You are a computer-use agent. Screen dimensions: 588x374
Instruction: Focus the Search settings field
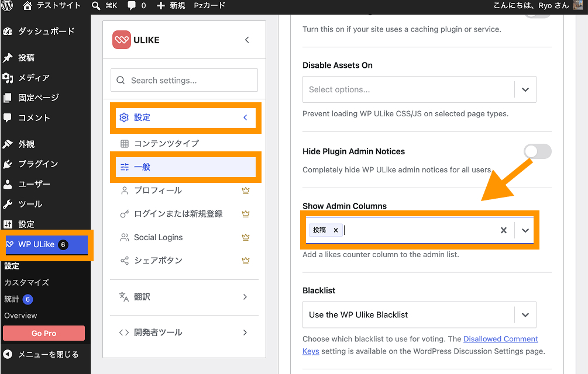click(x=184, y=80)
